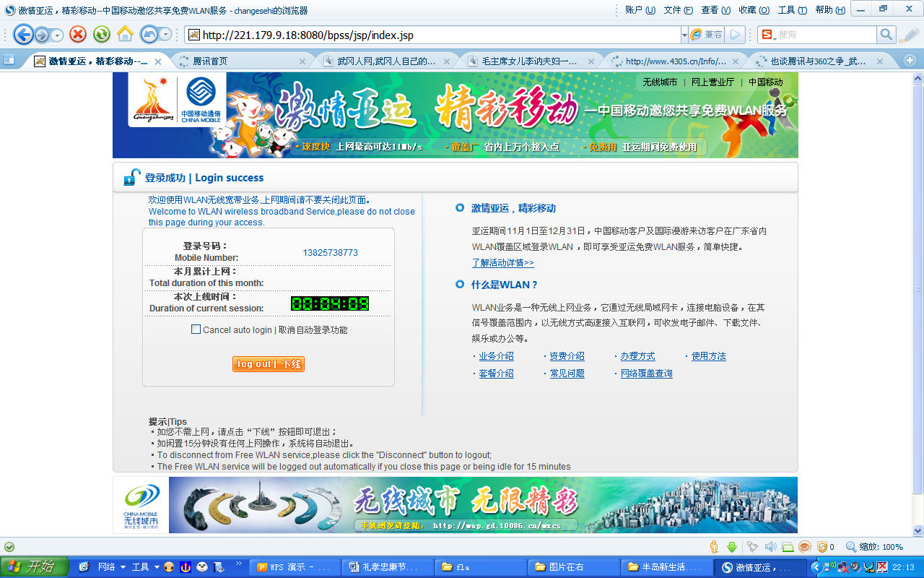This screenshot has height=578, width=924.
Task: Open the 办理方式 link
Action: click(x=637, y=356)
